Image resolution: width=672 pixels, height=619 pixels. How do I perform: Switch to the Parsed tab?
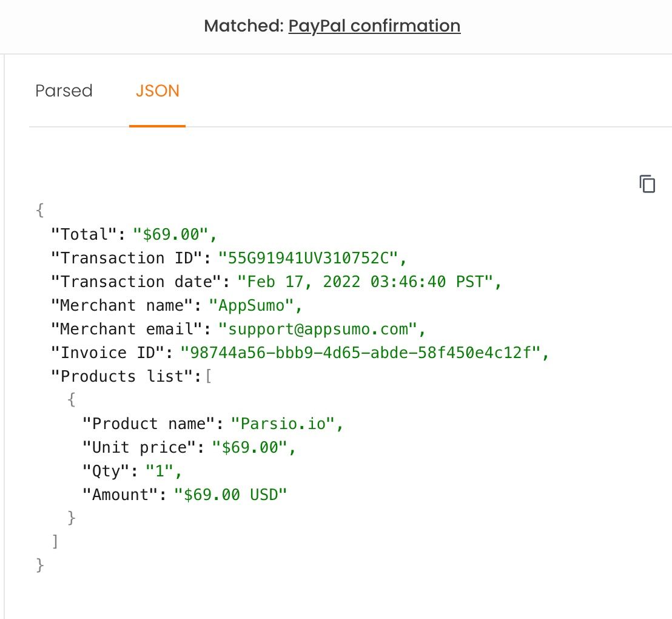(64, 91)
